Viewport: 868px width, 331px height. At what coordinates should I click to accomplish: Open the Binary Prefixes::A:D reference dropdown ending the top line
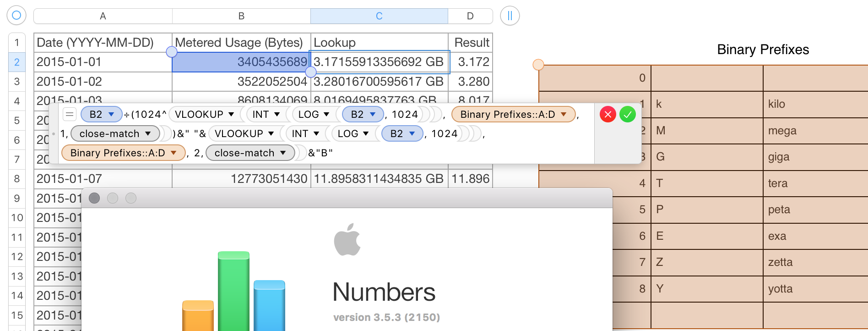[x=564, y=114]
